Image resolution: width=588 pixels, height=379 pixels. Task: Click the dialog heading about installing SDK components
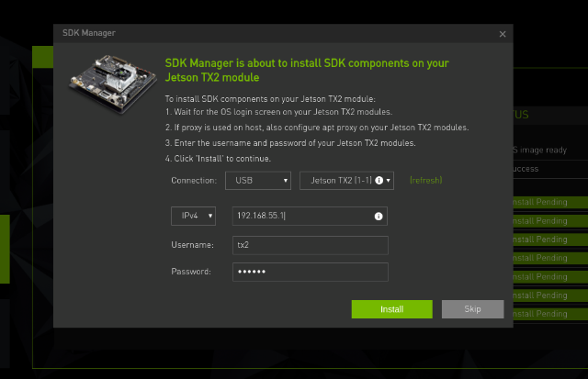(x=307, y=70)
